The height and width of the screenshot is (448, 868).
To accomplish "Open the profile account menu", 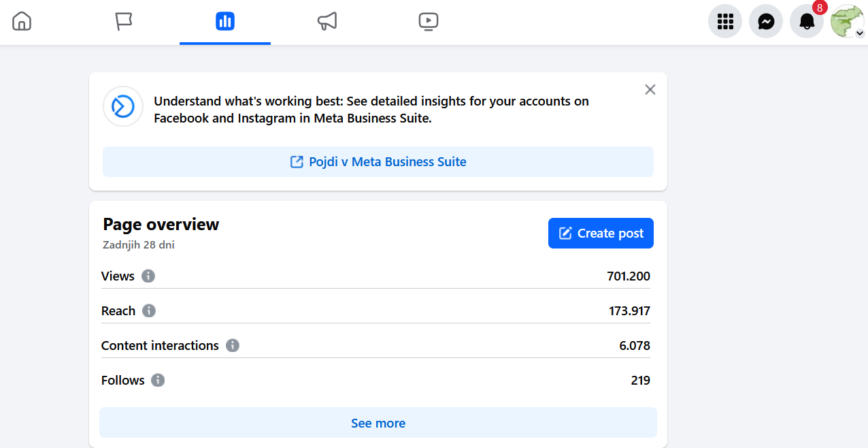I will (x=848, y=22).
